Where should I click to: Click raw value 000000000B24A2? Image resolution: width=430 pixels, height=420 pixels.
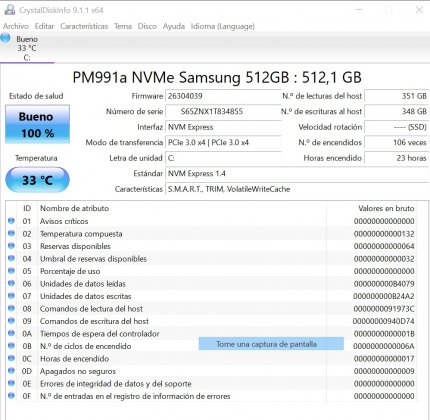384,296
